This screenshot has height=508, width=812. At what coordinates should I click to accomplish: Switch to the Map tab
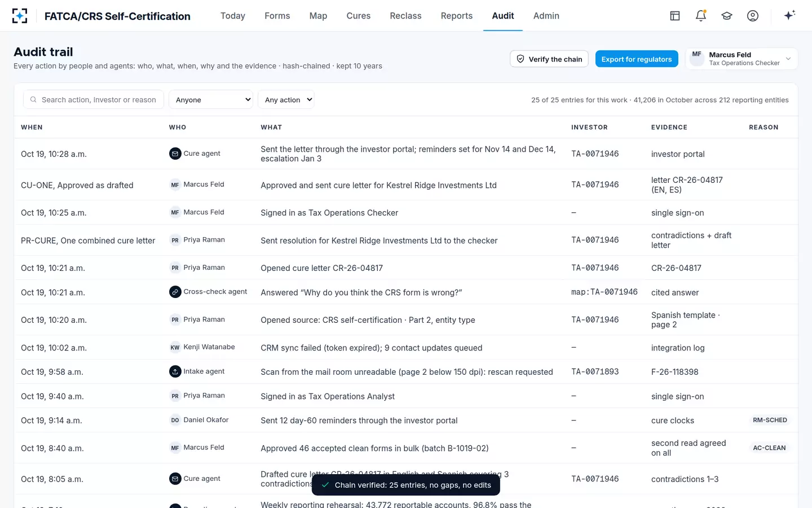(318, 16)
